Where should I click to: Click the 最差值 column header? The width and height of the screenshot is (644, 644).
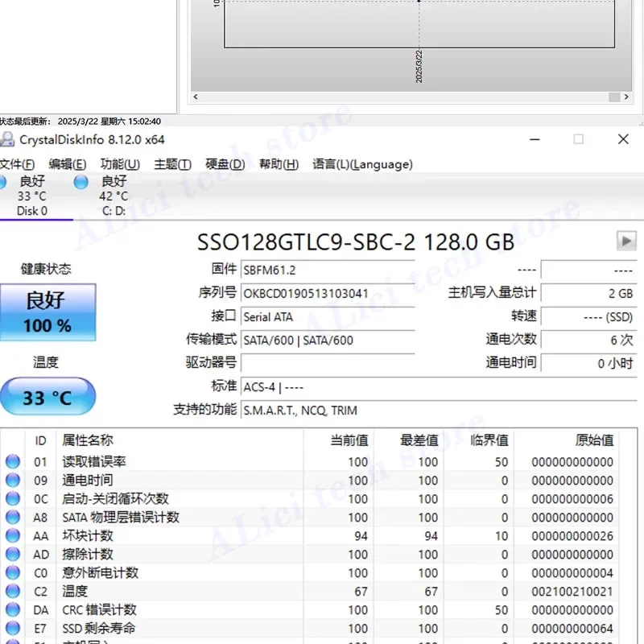coord(409,440)
